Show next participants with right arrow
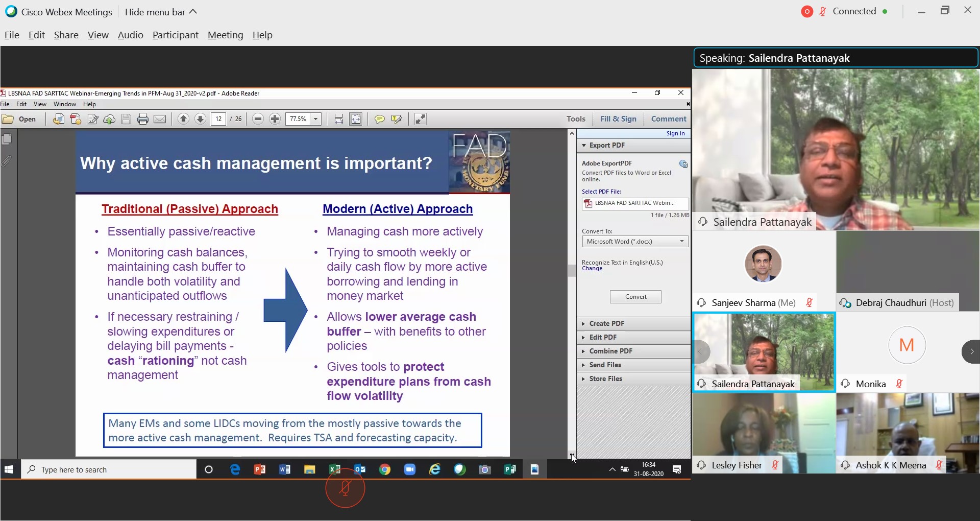The width and height of the screenshot is (980, 521). pos(971,351)
